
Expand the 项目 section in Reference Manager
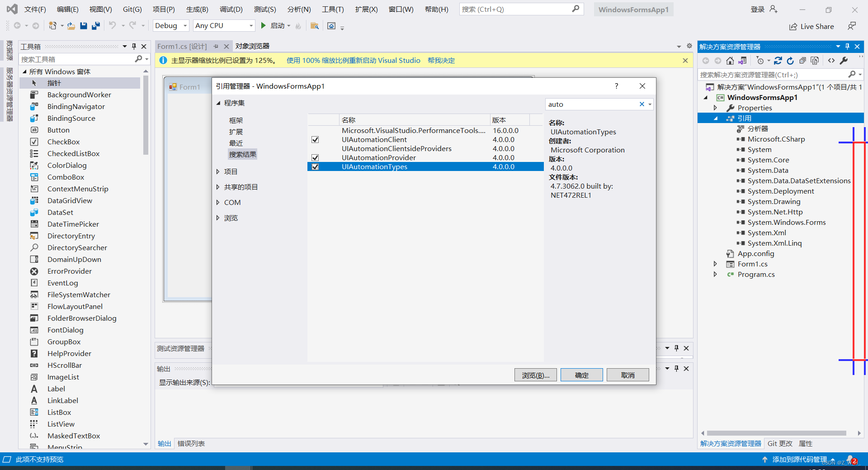pos(218,171)
